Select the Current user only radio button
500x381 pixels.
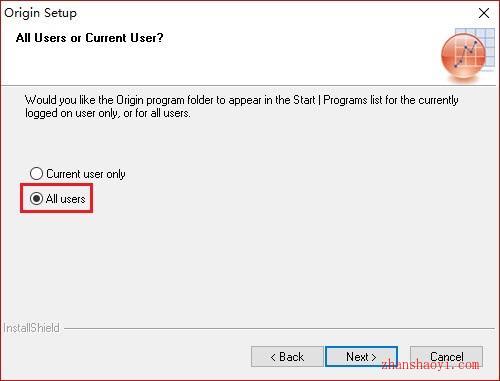tap(36, 174)
